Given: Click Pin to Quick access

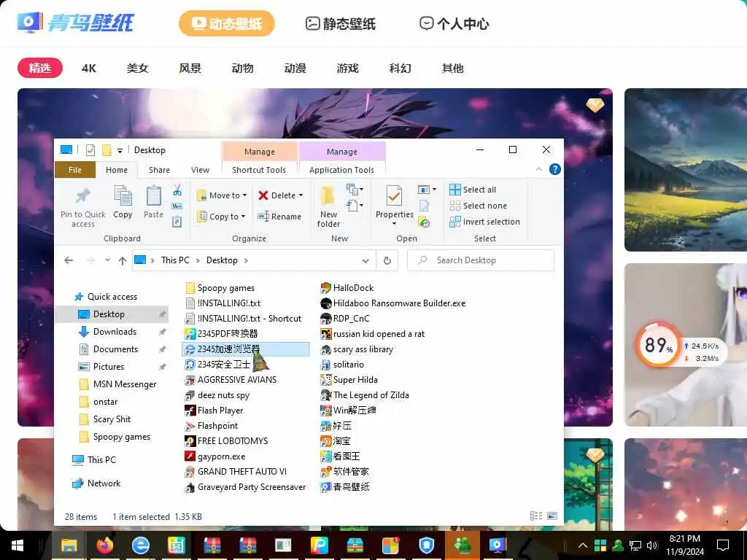Looking at the screenshot, I should [x=83, y=207].
